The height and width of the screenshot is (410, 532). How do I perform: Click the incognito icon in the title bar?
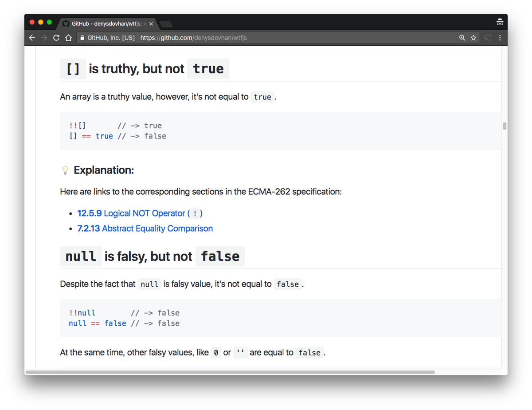coord(500,22)
